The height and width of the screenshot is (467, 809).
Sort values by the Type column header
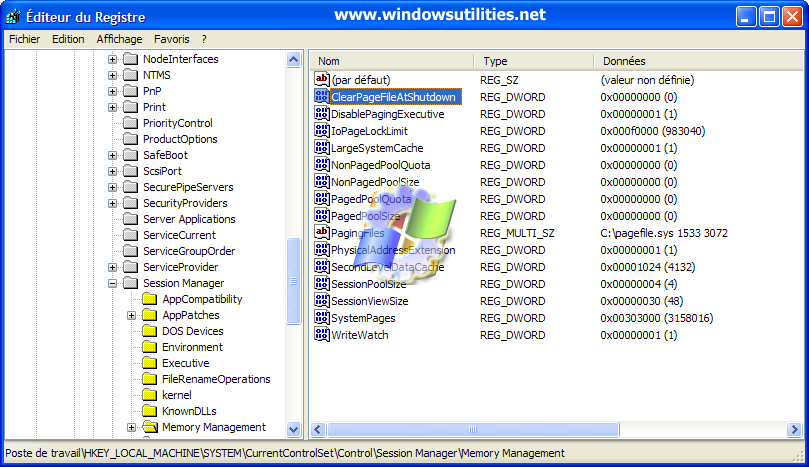point(535,61)
